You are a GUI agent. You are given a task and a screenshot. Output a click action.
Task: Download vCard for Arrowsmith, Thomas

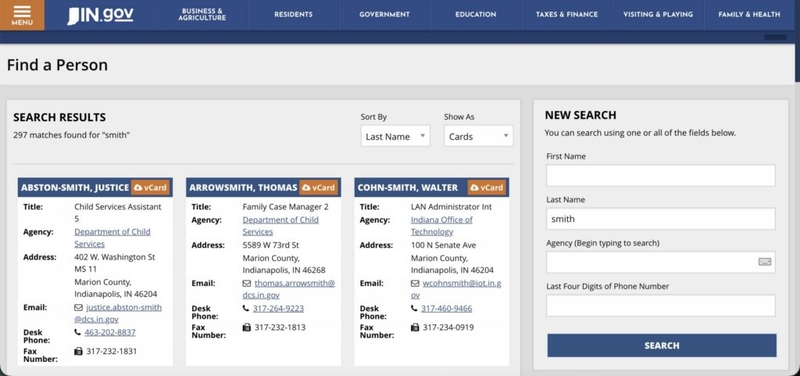(318, 188)
